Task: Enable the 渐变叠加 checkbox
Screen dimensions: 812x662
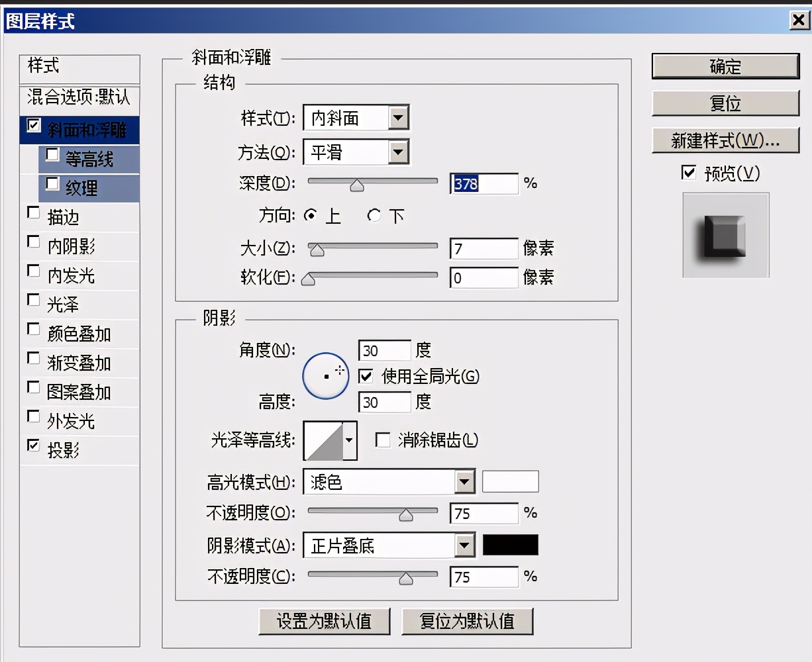Action: coord(33,358)
